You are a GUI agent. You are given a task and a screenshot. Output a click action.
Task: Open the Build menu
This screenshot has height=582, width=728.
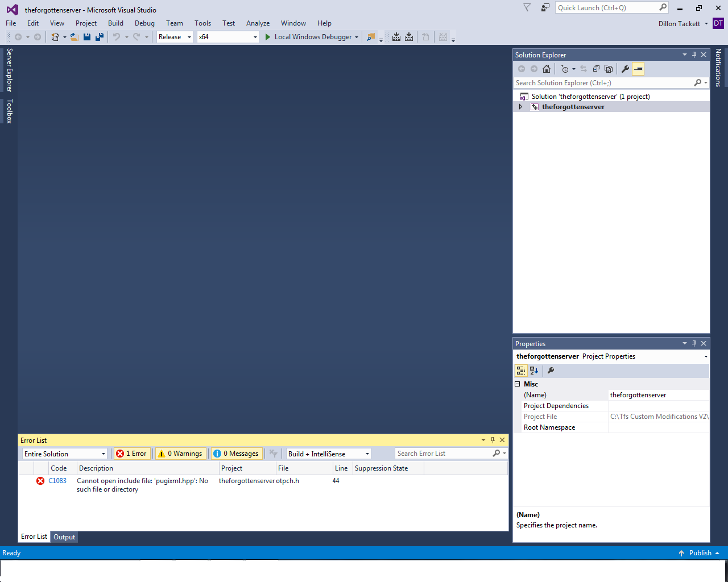[115, 23]
